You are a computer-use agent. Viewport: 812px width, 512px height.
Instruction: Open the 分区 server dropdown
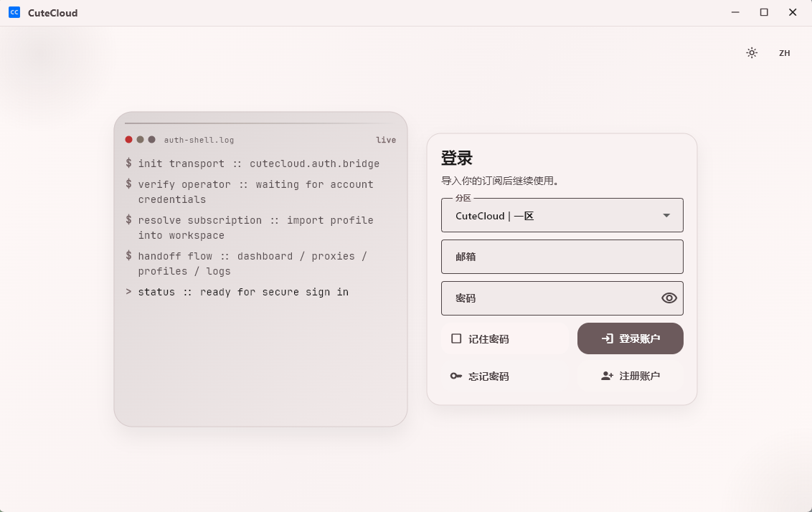(x=562, y=215)
